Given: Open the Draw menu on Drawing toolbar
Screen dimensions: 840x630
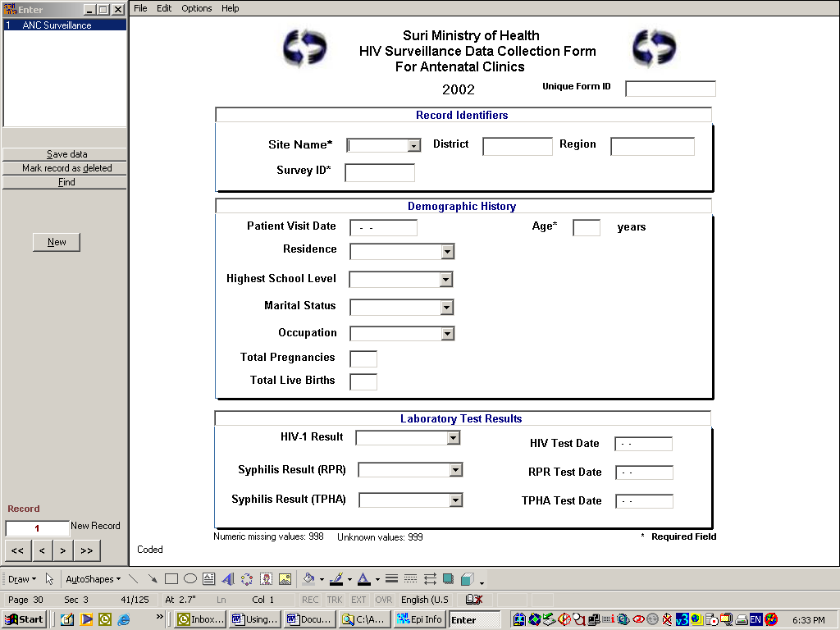Looking at the screenshot, I should click(22, 579).
